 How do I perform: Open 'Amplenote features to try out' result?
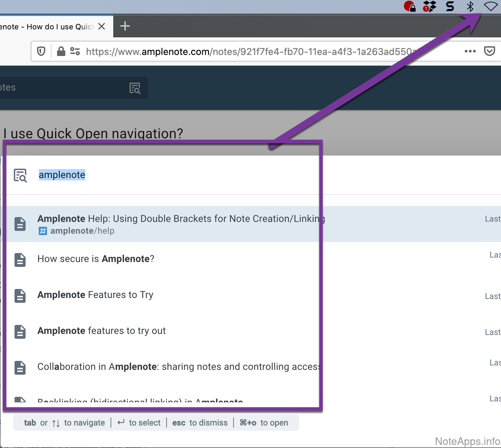(102, 331)
